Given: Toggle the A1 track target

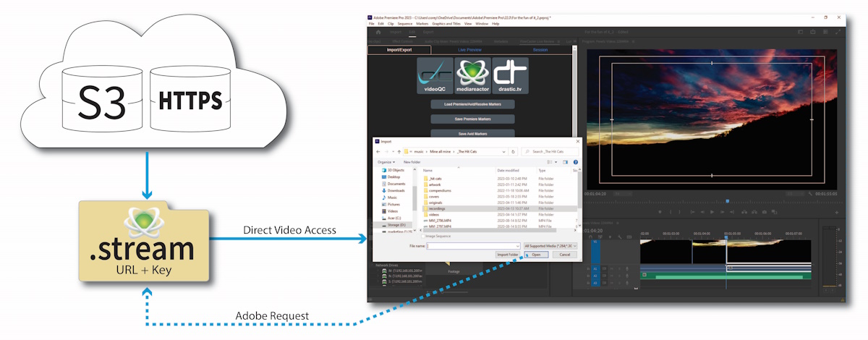Looking at the screenshot, I should [x=595, y=268].
